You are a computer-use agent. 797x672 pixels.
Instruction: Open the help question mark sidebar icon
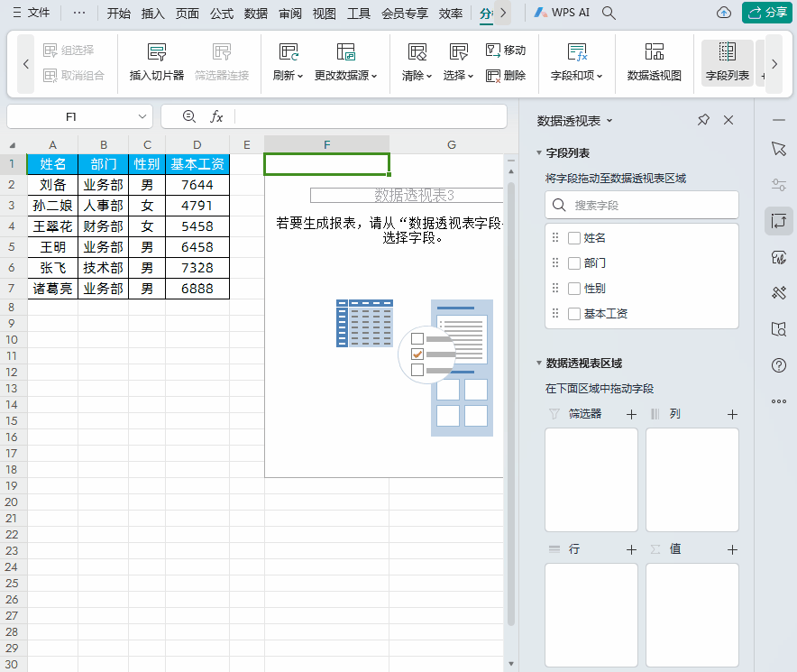click(x=779, y=365)
